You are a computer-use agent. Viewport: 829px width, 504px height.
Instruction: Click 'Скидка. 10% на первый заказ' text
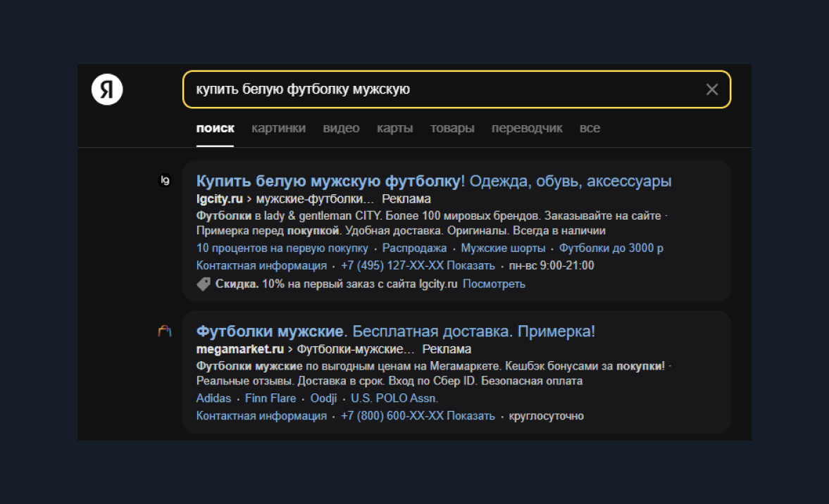point(336,284)
